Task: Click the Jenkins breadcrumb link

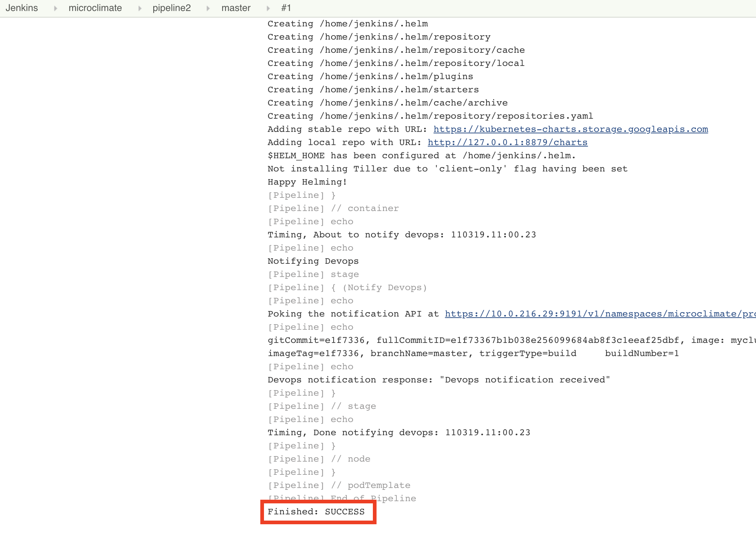Action: point(22,8)
